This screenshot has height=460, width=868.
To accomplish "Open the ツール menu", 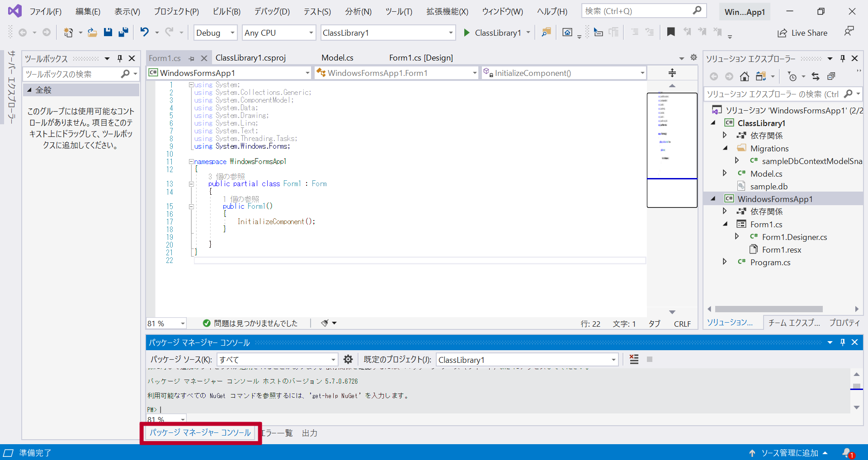I will (x=398, y=11).
